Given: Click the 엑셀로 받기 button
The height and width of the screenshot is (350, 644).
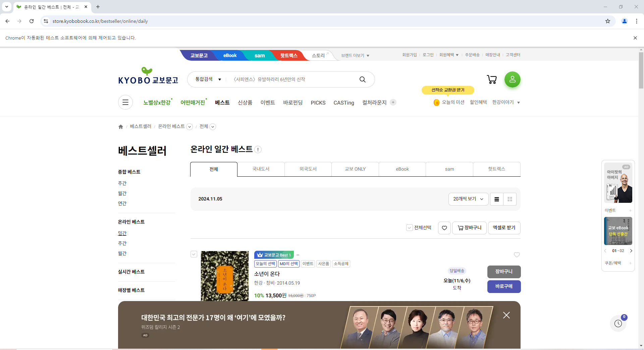Looking at the screenshot, I should point(504,228).
